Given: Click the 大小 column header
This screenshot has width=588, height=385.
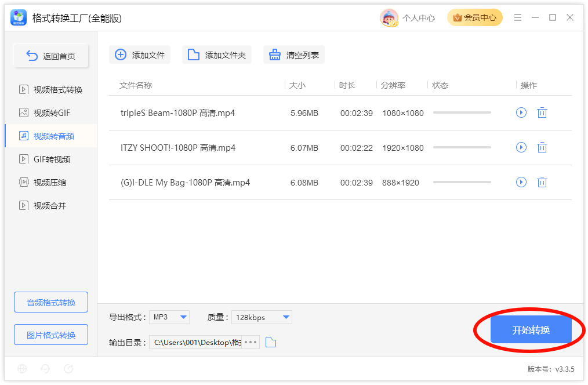Looking at the screenshot, I should click(297, 85).
